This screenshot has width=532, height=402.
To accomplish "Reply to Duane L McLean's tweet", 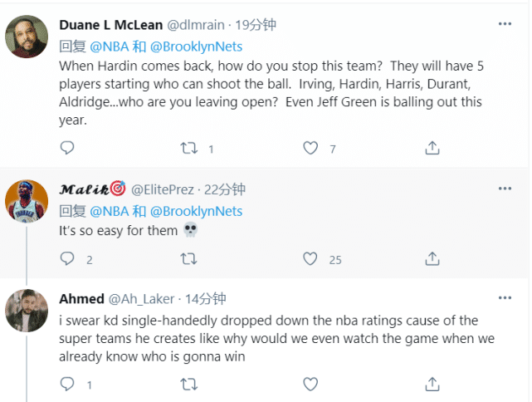I will coord(68,148).
